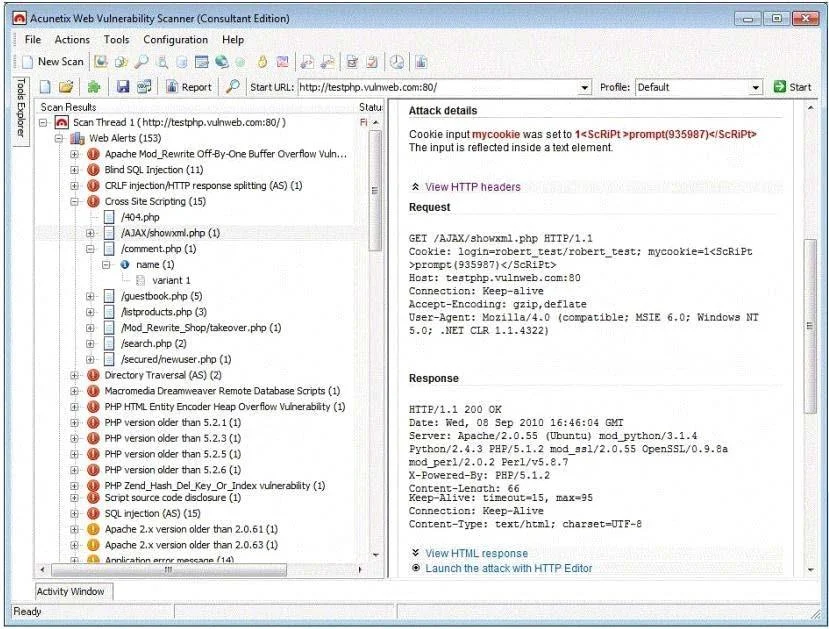The height and width of the screenshot is (629, 829).
Task: Expand the /guestbook.php (5) node
Action: [x=90, y=296]
